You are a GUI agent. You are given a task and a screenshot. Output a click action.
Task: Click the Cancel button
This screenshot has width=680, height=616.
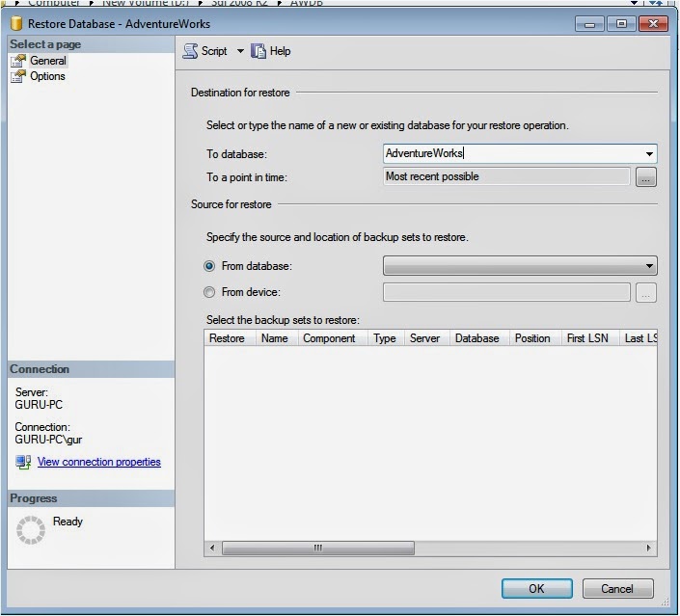[617, 588]
